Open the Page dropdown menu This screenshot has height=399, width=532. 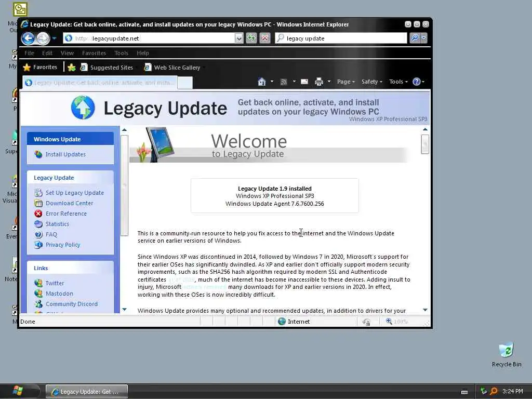[345, 82]
